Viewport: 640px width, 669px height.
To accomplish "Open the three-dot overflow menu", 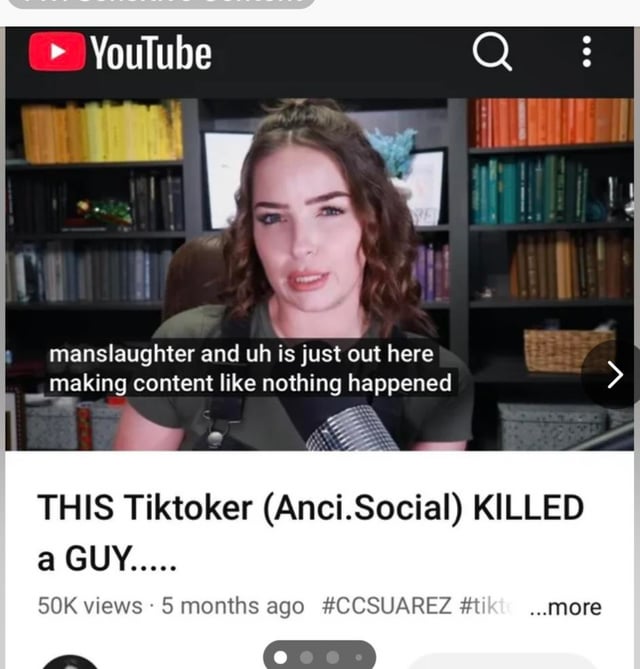I will pyautogui.click(x=587, y=52).
